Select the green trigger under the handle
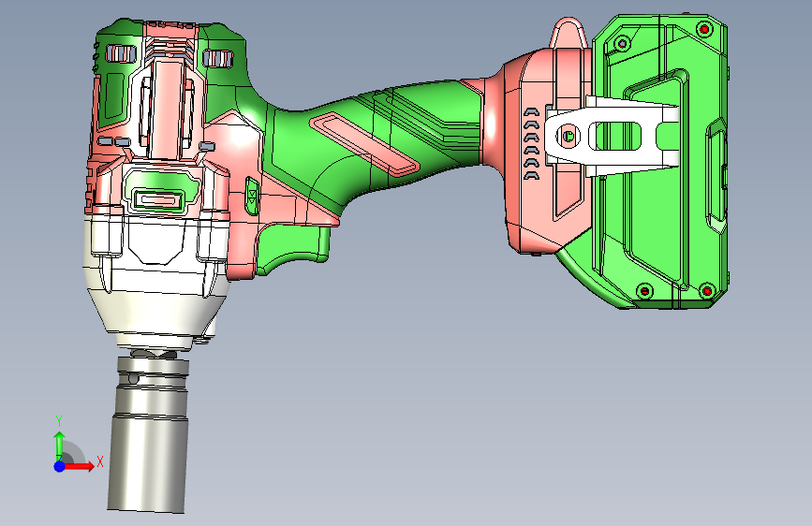This screenshot has height=526, width=812. click(x=292, y=249)
